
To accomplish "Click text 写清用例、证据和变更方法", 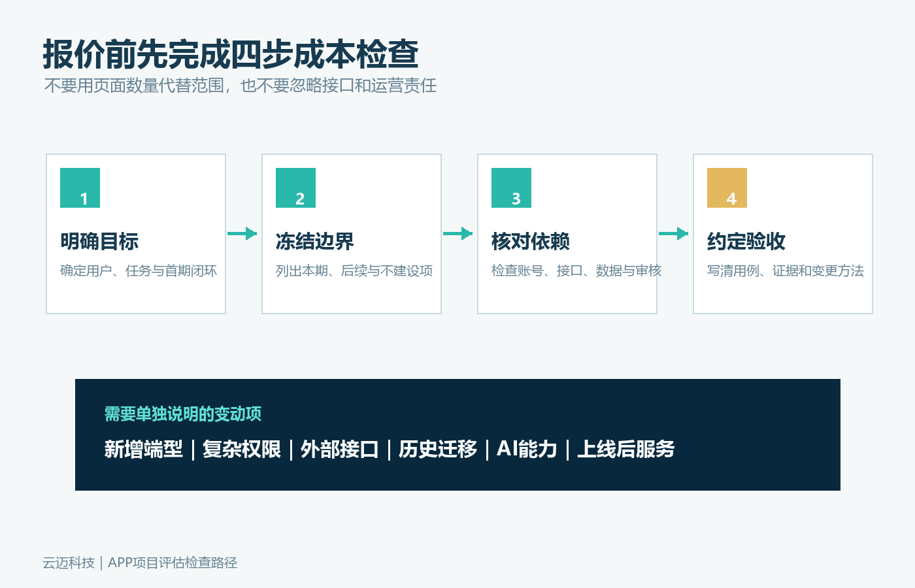I will [786, 270].
